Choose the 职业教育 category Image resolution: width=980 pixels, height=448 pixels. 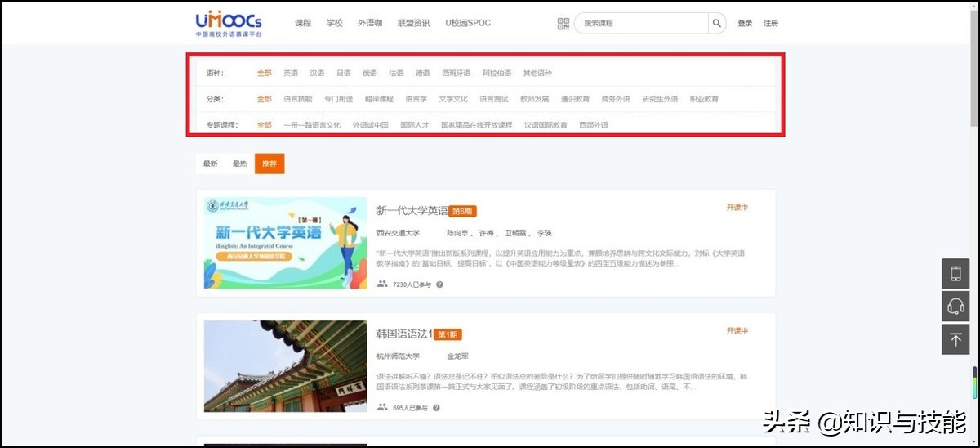tap(704, 100)
